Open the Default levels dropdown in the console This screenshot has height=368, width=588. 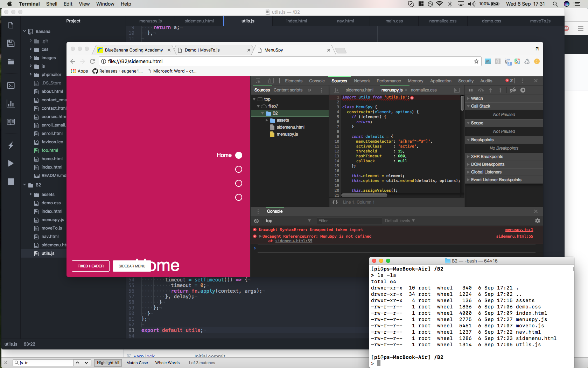point(400,221)
